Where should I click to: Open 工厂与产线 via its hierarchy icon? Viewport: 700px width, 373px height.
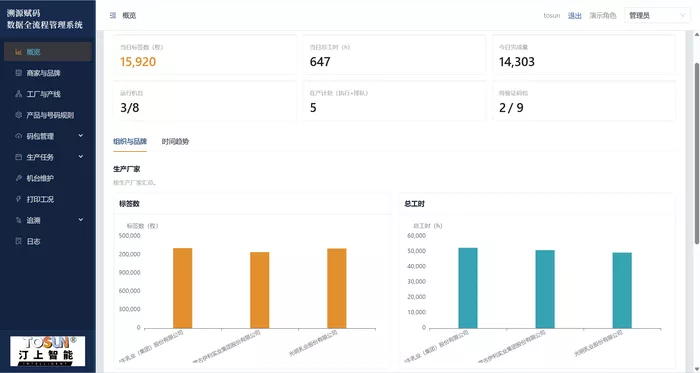tap(18, 94)
